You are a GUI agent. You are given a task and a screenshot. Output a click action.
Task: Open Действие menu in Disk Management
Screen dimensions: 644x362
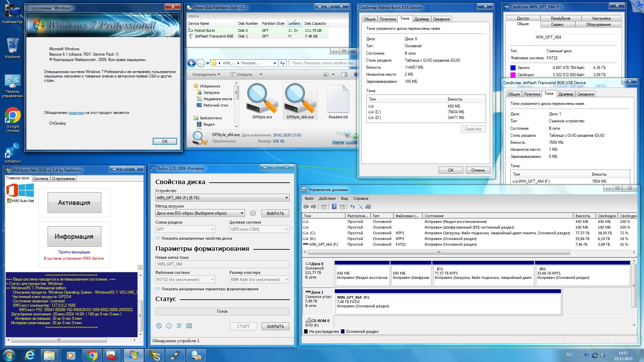(x=327, y=198)
